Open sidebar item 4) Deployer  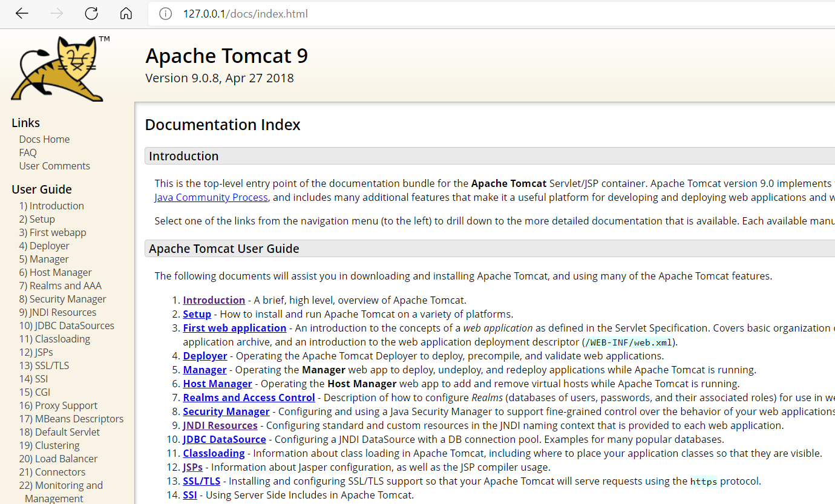coord(44,246)
